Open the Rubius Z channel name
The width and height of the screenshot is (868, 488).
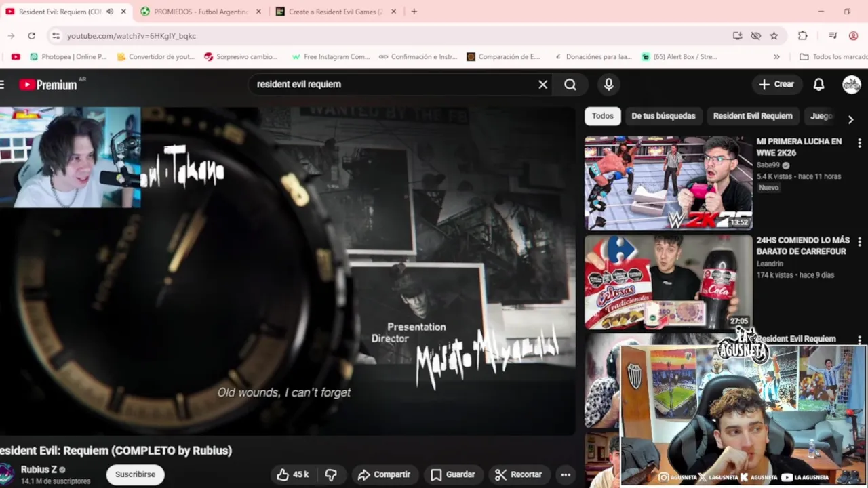39,469
